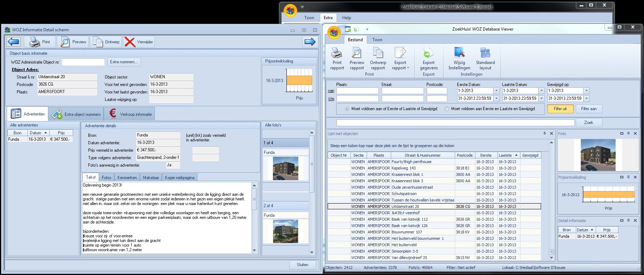This screenshot has width=644, height=275.
Task: Click the Filter aan button
Action: click(589, 109)
